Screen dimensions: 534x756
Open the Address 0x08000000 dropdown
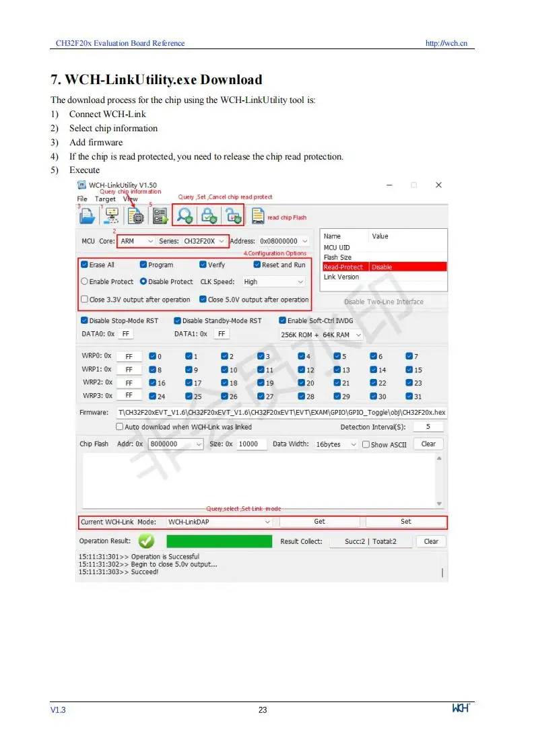(x=283, y=241)
